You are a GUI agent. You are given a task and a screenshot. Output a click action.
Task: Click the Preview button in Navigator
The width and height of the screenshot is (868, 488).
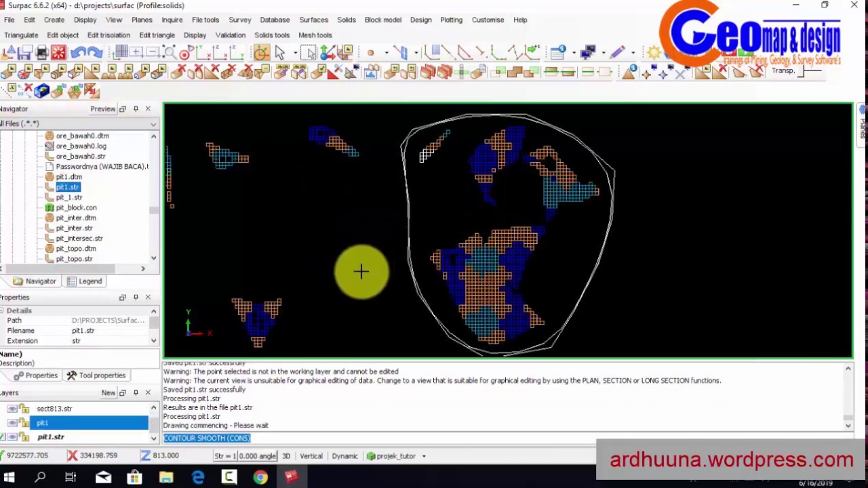pos(103,109)
